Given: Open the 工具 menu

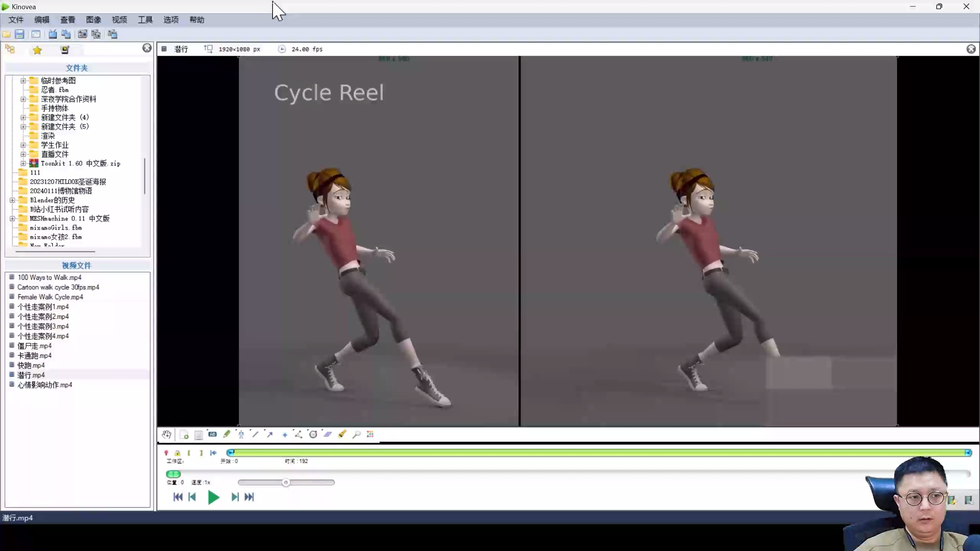Looking at the screenshot, I should coord(145,20).
